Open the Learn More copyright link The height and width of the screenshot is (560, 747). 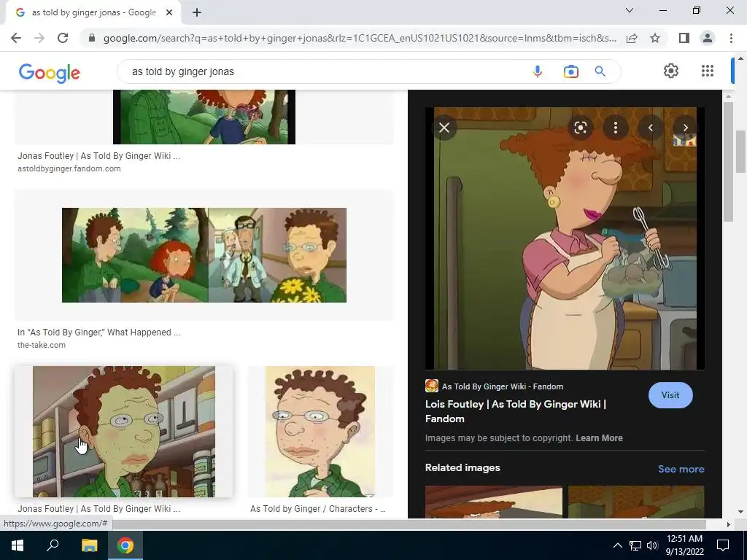tap(599, 438)
